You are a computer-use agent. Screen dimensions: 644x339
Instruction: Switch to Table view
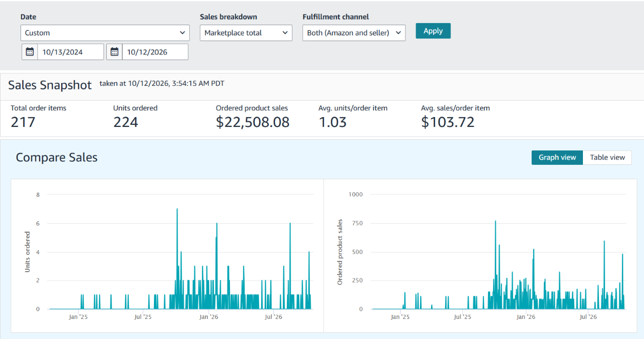[608, 158]
